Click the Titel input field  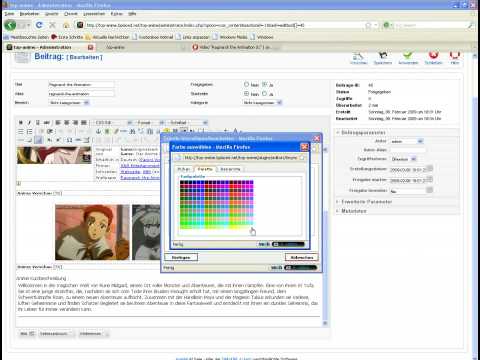click(81, 85)
